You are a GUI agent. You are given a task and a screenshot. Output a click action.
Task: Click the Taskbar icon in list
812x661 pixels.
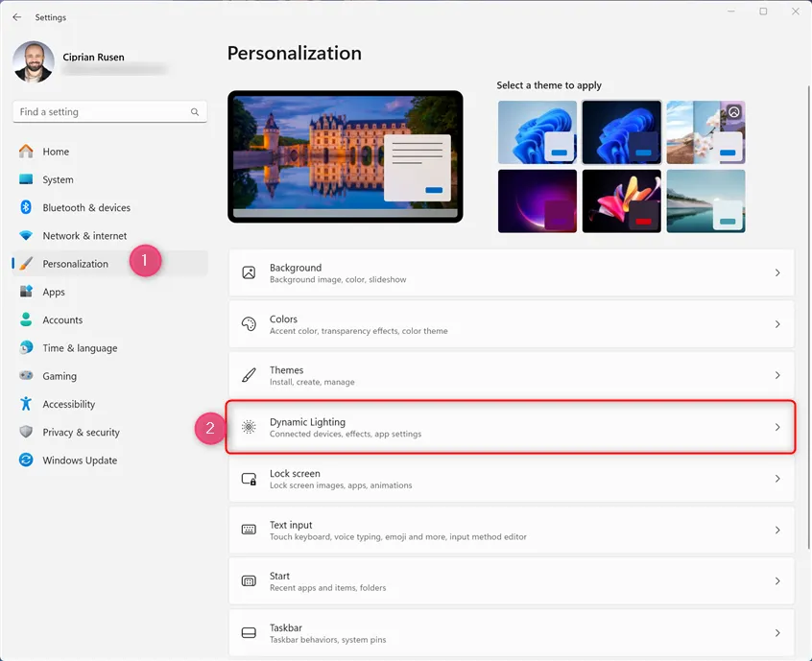coord(249,632)
